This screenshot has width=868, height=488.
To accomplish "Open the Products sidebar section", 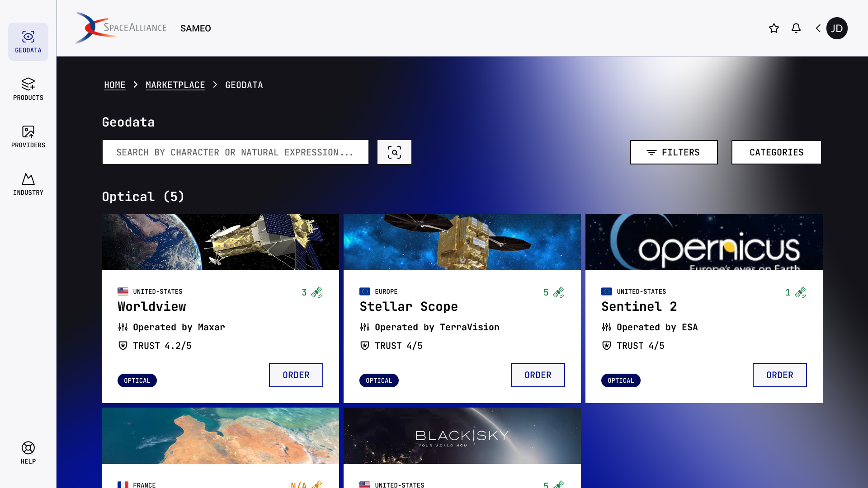I will [x=28, y=89].
